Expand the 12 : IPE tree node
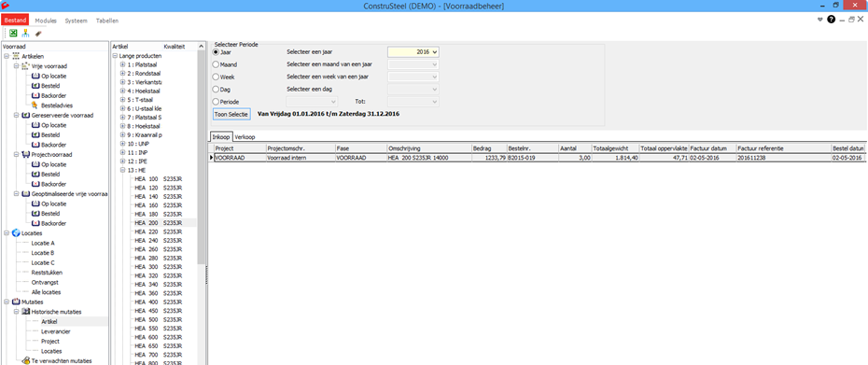Screen dimensions: 868x365 click(x=122, y=161)
